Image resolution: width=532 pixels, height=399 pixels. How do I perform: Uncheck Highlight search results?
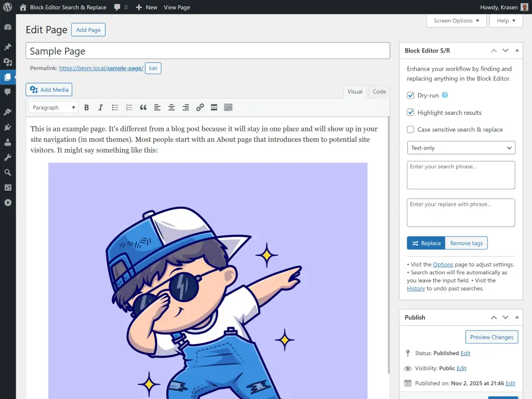pos(410,113)
